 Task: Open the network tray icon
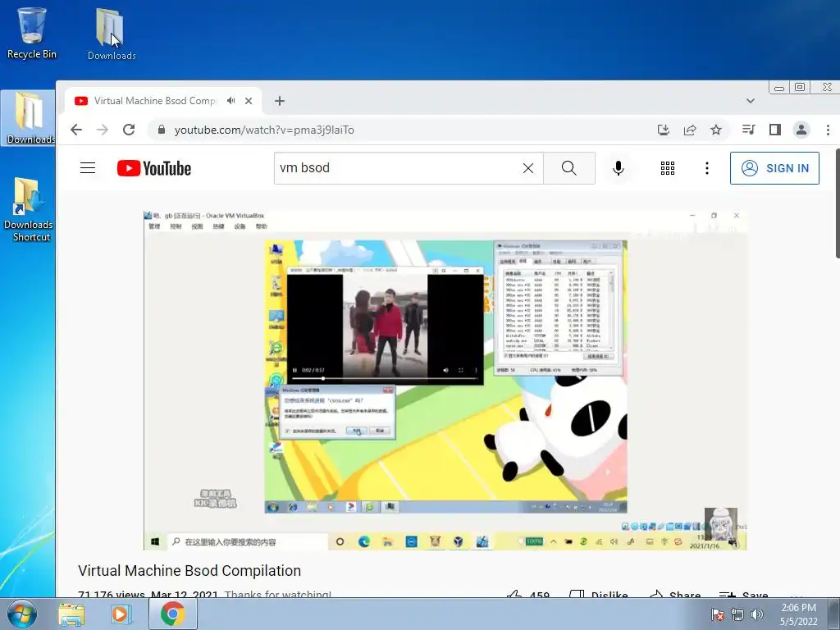click(x=737, y=614)
